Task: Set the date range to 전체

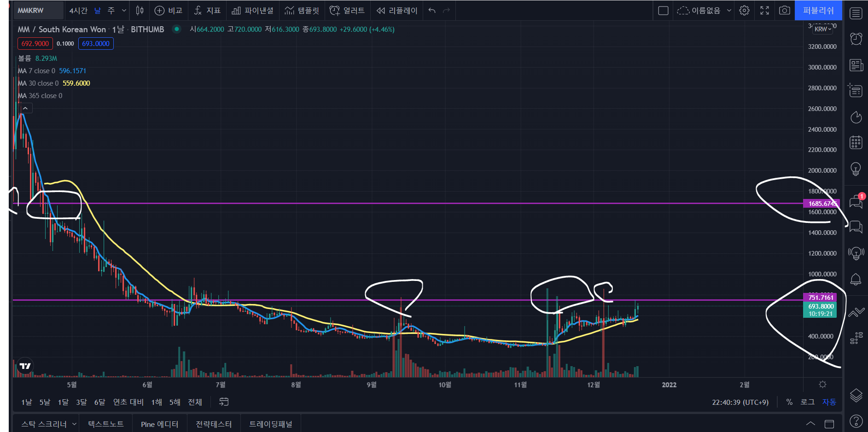Action: coord(195,402)
